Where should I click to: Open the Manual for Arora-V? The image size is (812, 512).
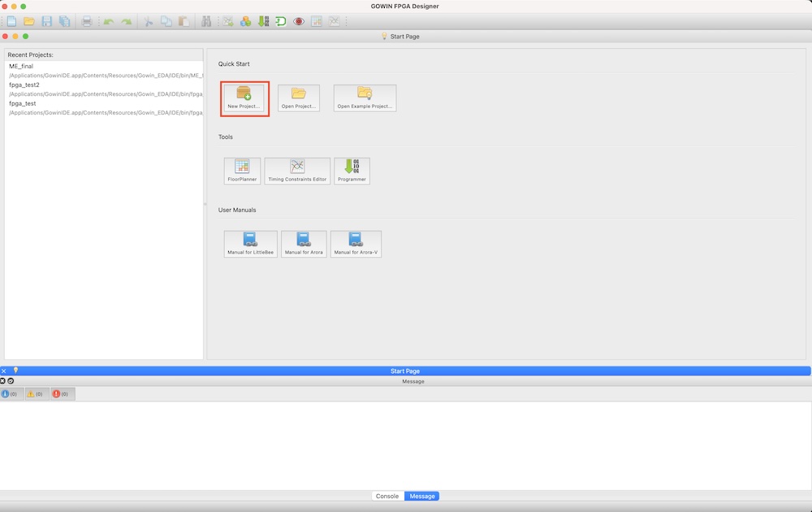[356, 244]
